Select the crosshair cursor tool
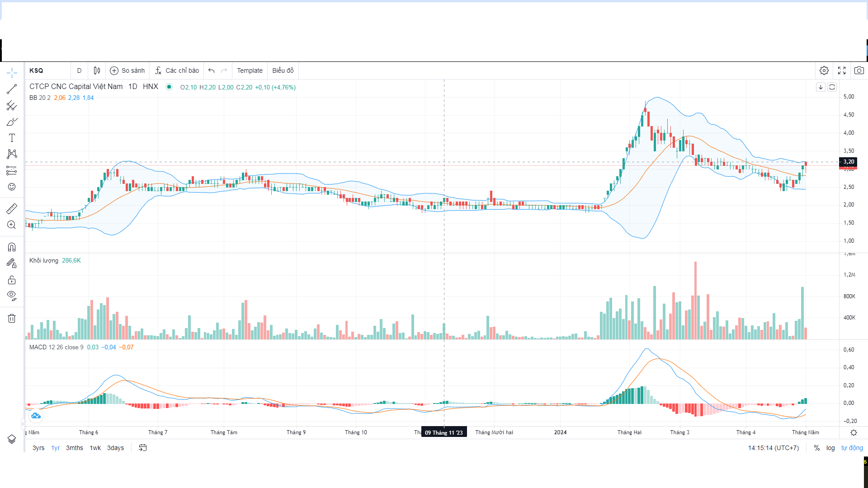Viewport: 868px width, 488px height. tap(12, 73)
